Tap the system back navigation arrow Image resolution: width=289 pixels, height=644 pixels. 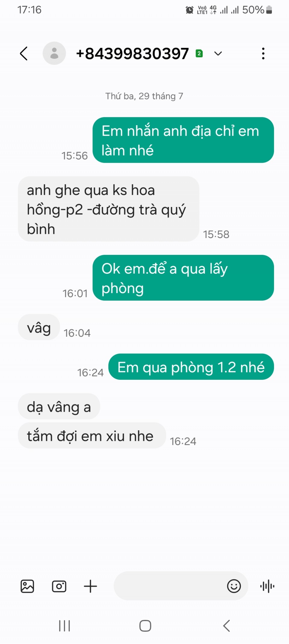point(226,626)
